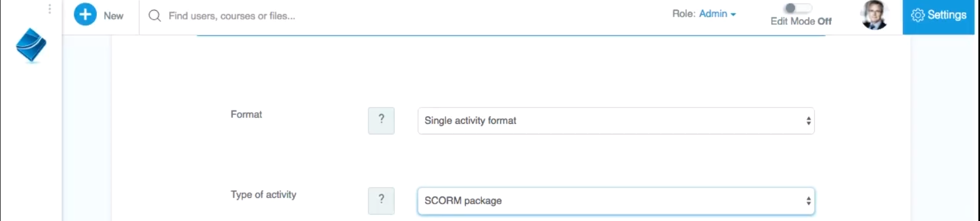Click the blue plus New icon

point(85,15)
